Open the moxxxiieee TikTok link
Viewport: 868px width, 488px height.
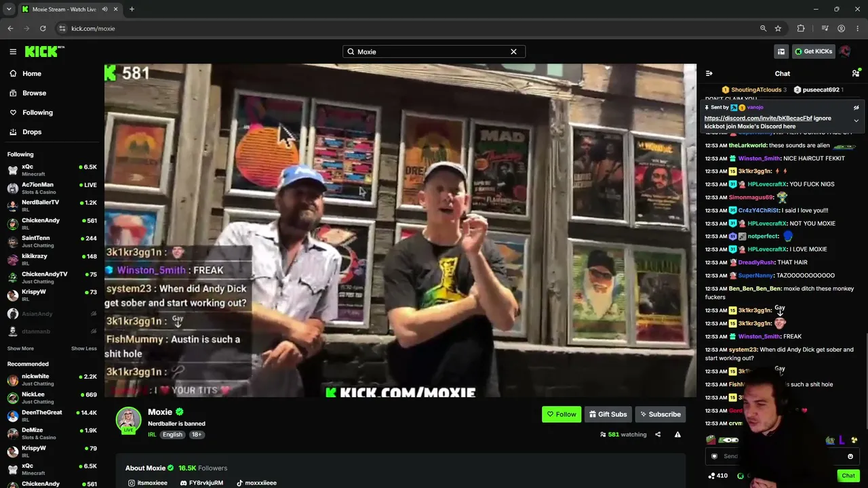tap(256, 483)
